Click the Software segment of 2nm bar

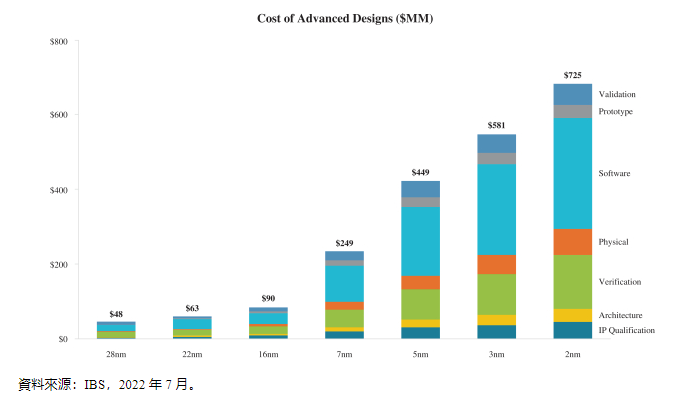click(572, 174)
